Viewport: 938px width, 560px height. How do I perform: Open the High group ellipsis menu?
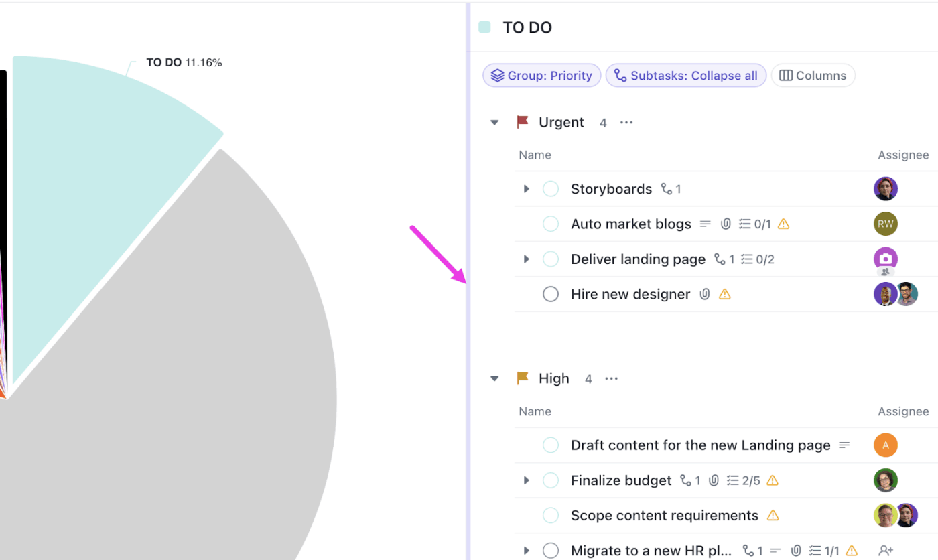coord(611,378)
